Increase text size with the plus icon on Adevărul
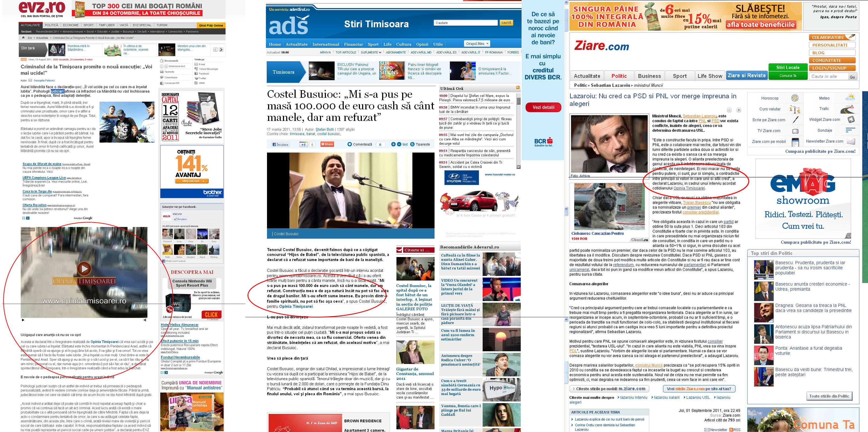 393,144
